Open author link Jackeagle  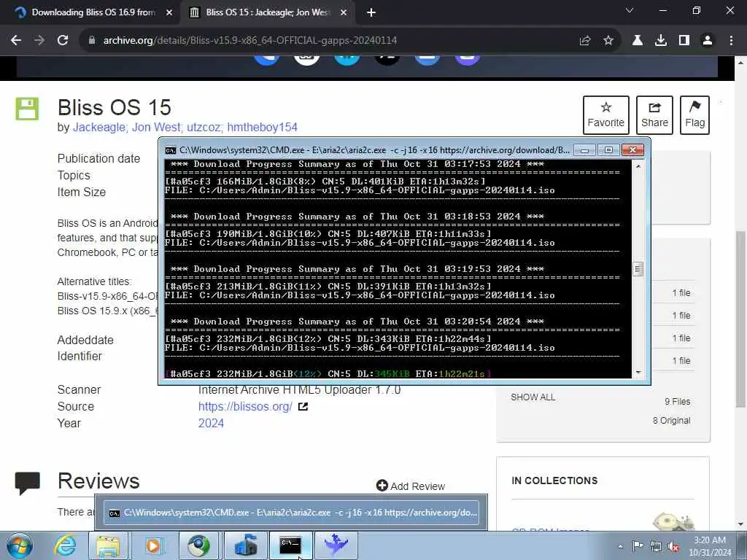click(x=100, y=128)
